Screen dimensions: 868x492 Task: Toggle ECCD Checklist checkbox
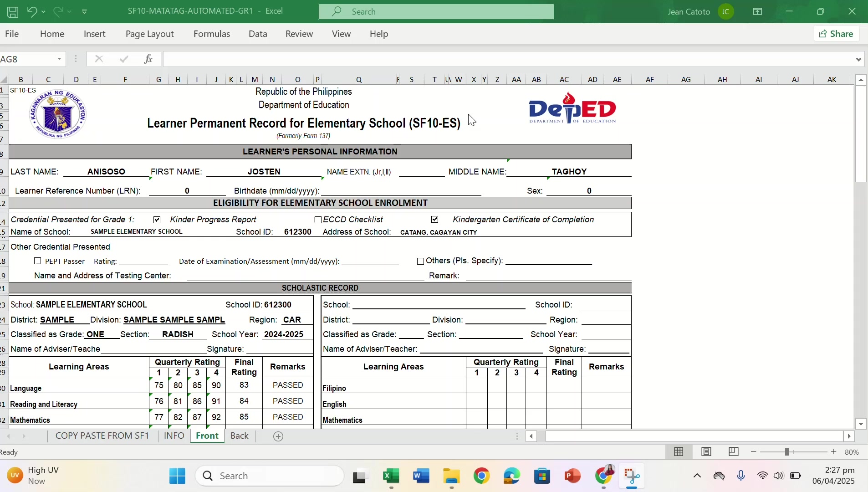click(318, 220)
